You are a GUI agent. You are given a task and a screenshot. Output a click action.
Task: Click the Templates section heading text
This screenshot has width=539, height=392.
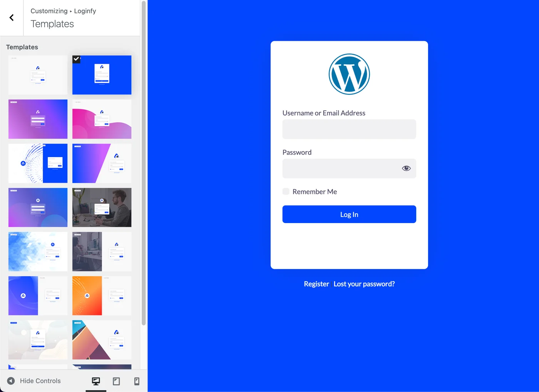22,47
